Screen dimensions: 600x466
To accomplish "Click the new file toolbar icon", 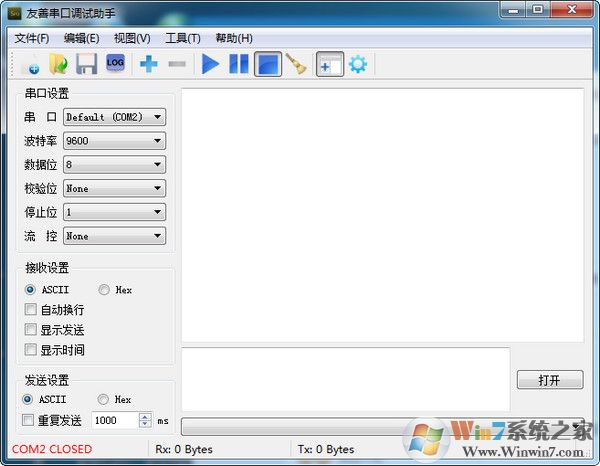I will (31, 65).
